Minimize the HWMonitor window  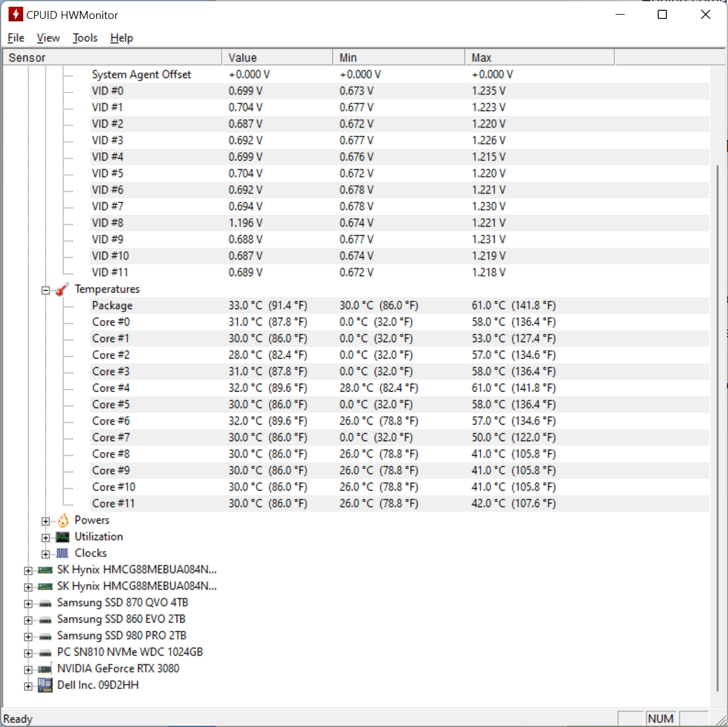click(x=620, y=15)
